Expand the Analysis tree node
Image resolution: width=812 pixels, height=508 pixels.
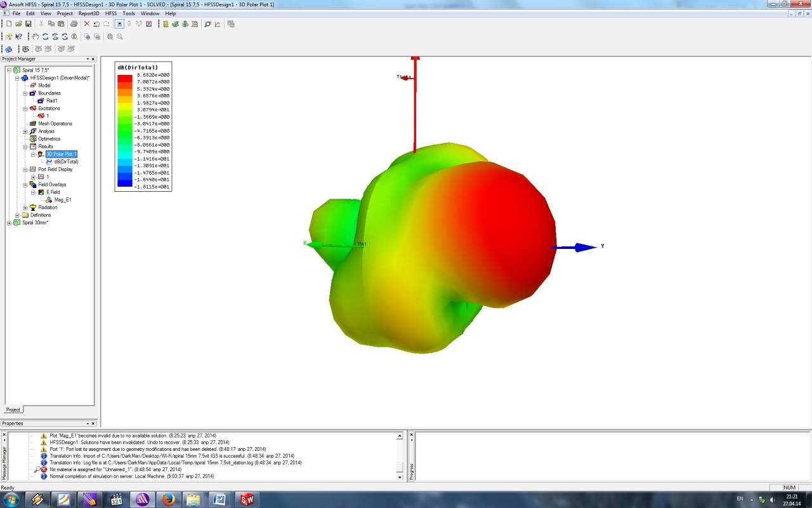point(25,131)
